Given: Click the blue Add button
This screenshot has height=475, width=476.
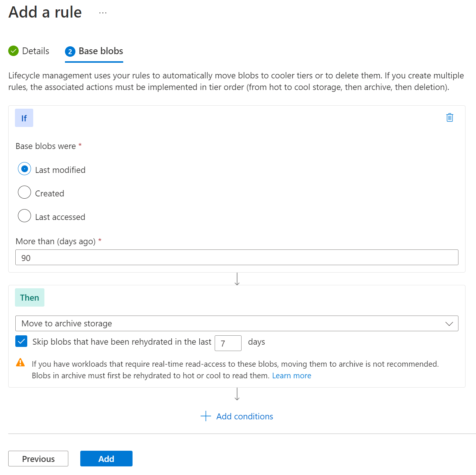Looking at the screenshot, I should tap(106, 459).
